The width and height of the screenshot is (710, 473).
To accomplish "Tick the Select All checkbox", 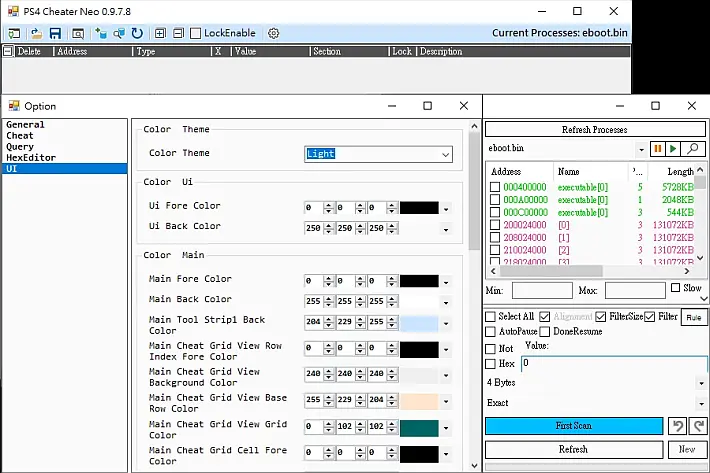I will tap(490, 316).
